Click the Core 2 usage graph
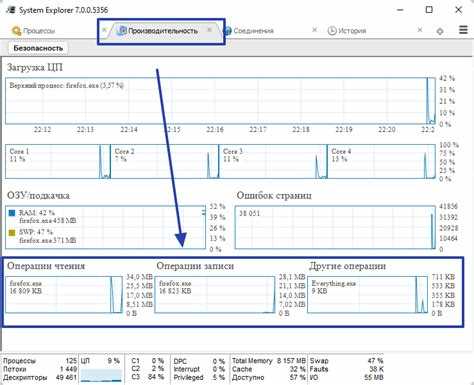Image resolution: width=474 pixels, height=385 pixels. click(x=165, y=161)
